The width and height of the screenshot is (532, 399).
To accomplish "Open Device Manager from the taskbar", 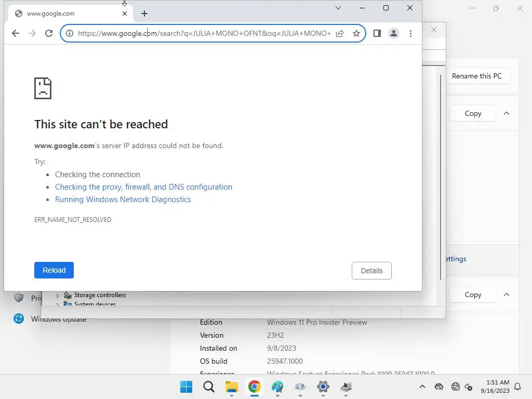I will 346,387.
